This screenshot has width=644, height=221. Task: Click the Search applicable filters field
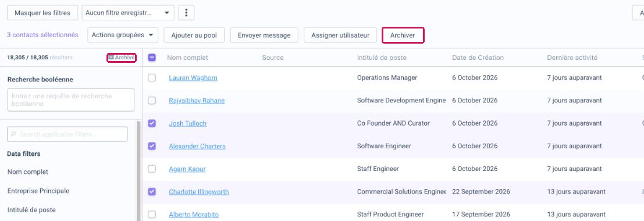pos(67,134)
